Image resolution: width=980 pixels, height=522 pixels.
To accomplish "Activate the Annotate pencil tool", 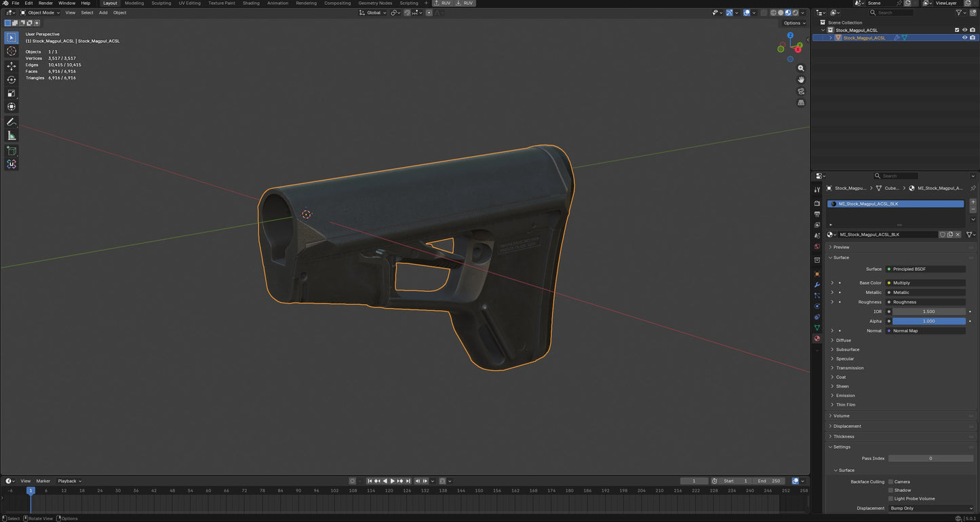I will click(x=12, y=122).
